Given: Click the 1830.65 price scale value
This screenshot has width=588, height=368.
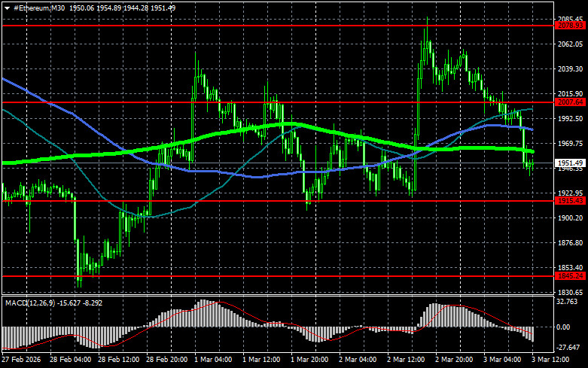Looking at the screenshot, I should coord(571,292).
